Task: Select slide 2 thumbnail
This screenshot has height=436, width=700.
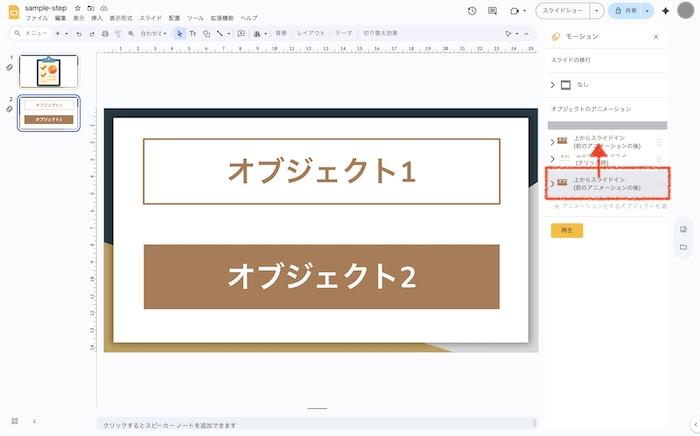Action: point(49,113)
